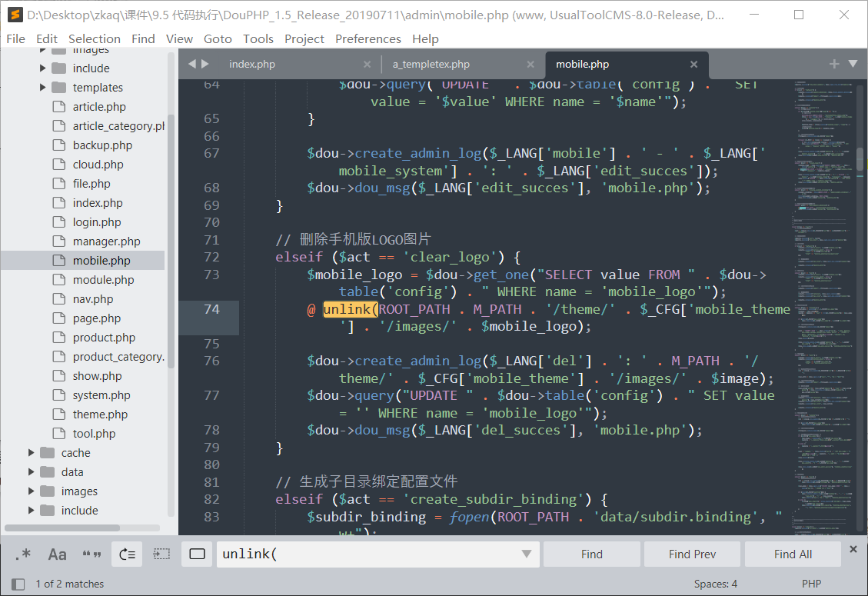Open file.php in sidebar

pyautogui.click(x=91, y=184)
